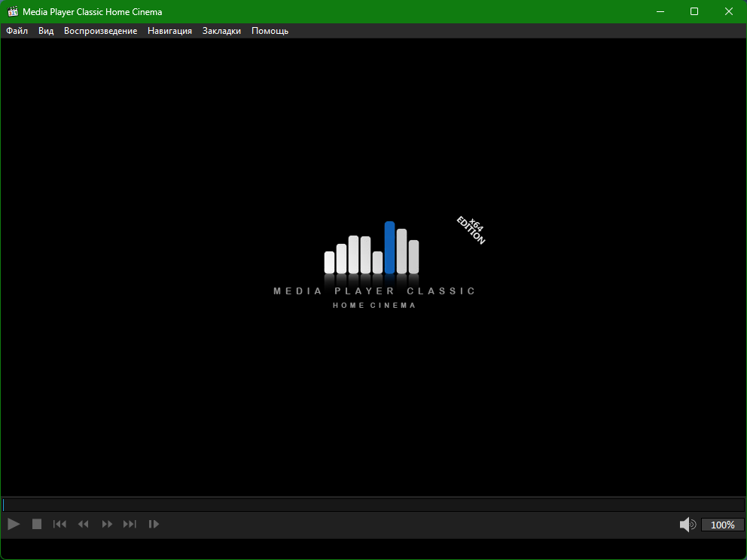Advance one frame with the step button
The height and width of the screenshot is (560, 747).
154,525
